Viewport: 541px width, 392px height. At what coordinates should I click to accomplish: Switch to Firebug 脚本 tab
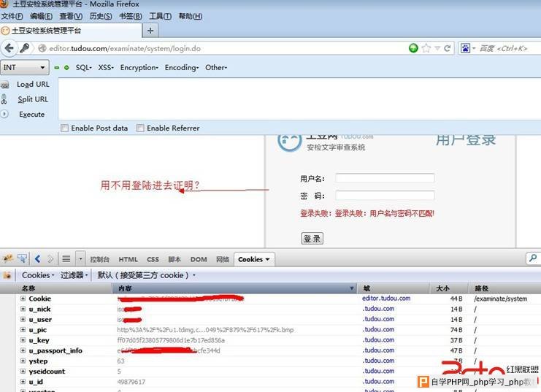174,259
